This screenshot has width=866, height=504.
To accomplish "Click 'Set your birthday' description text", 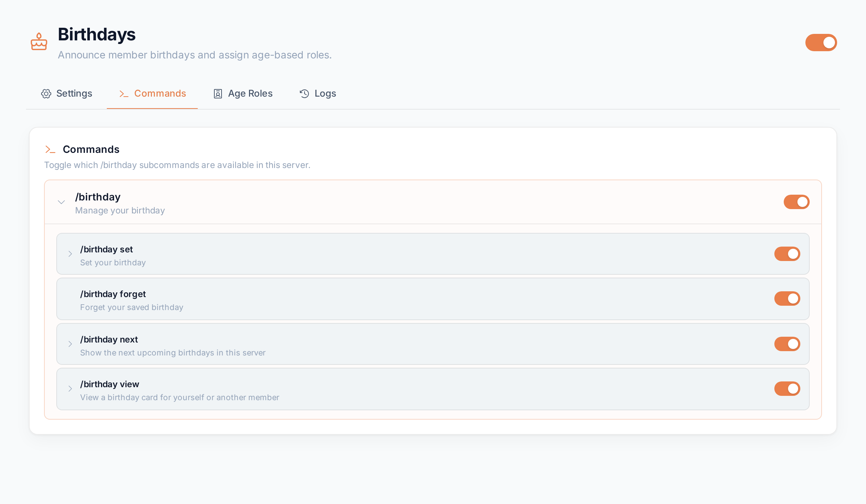I will [x=113, y=262].
